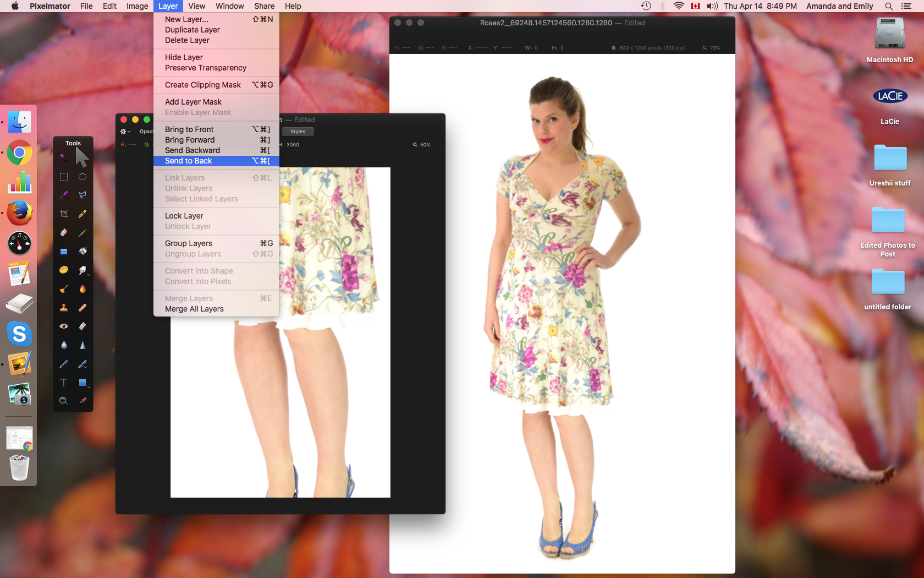
Task: Select the Paint Bucket tool
Action: (82, 252)
